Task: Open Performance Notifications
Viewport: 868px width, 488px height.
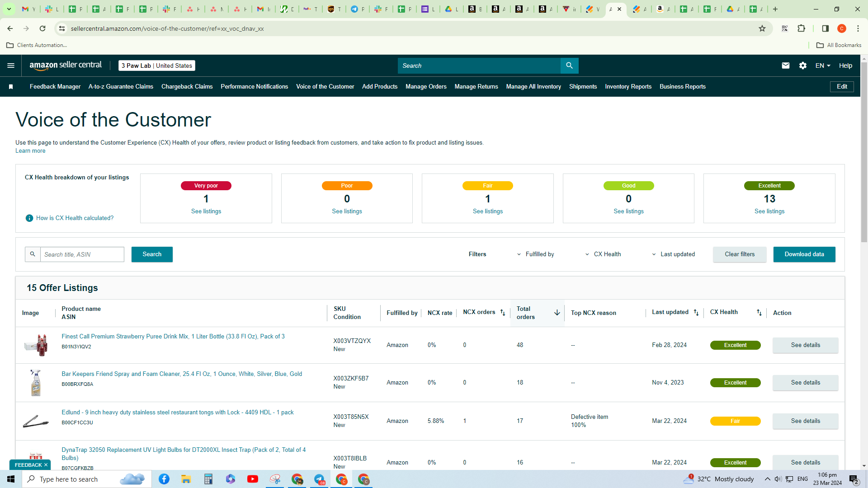Action: (x=254, y=87)
